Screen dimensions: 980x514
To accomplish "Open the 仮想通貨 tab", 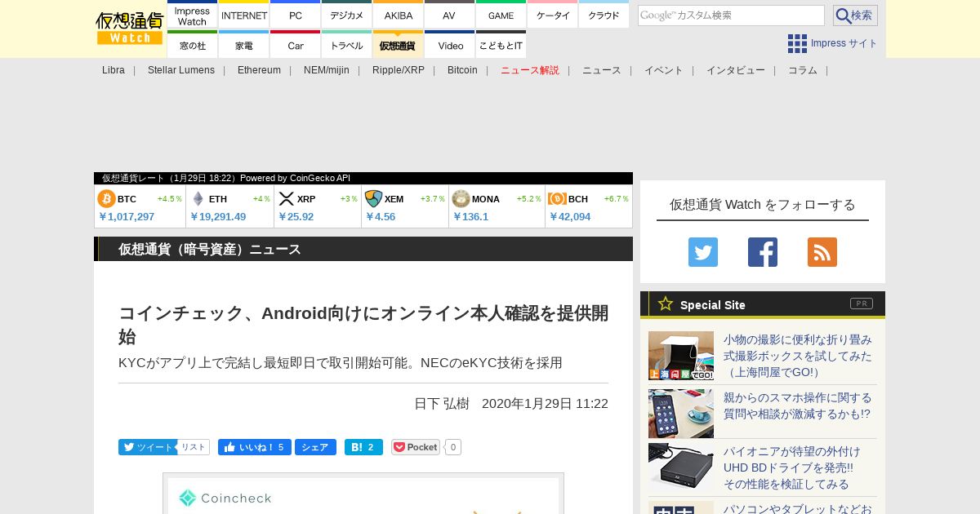I will 399,45.
